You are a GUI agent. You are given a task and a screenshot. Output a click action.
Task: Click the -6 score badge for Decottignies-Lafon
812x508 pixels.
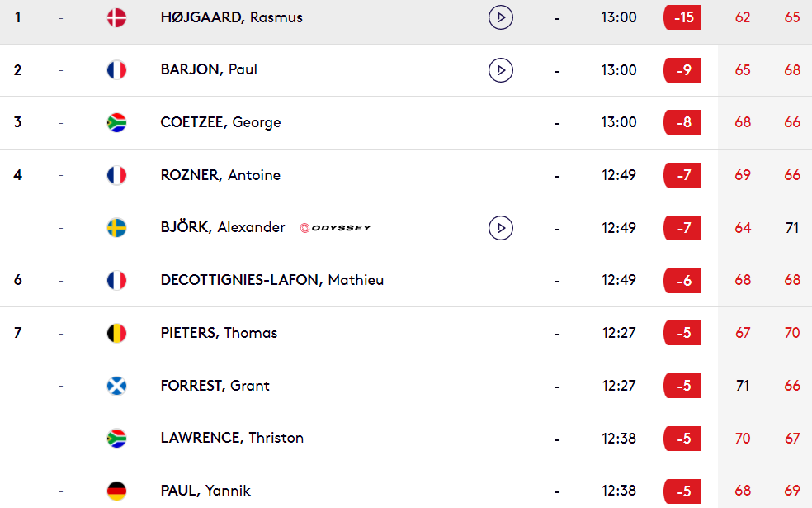click(682, 281)
